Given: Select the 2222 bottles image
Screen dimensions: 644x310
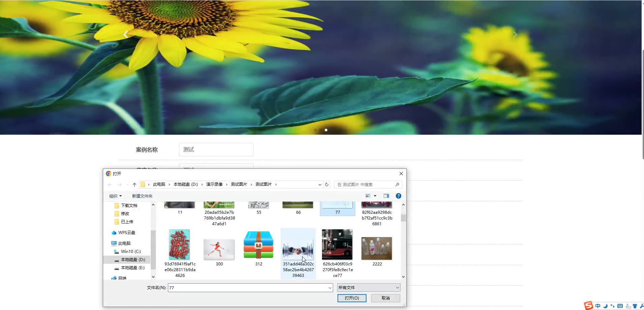Looking at the screenshot, I should click(x=377, y=248).
